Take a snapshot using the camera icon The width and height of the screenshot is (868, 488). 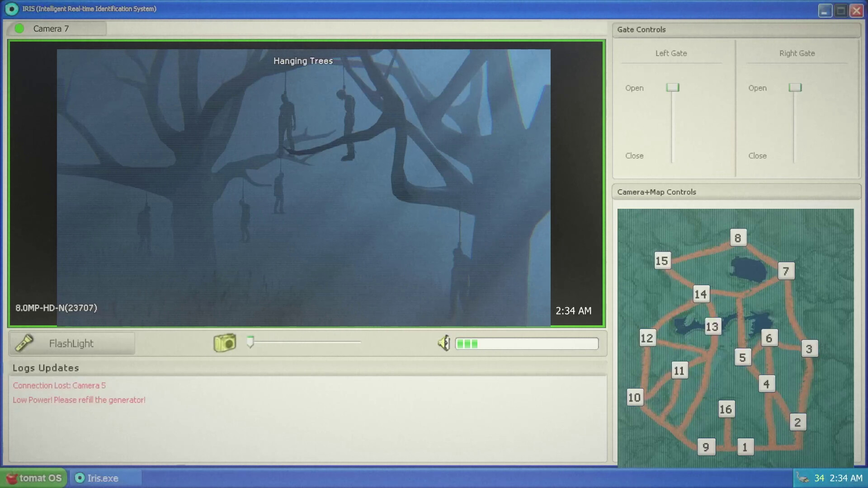(x=225, y=343)
